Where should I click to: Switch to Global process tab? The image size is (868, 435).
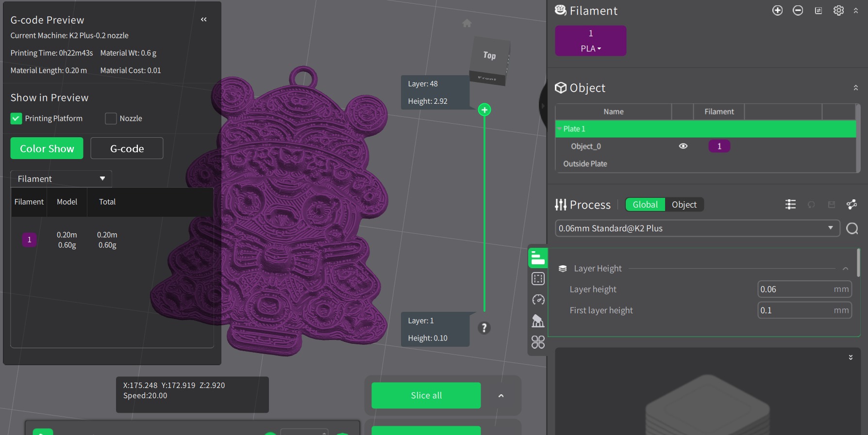point(645,205)
